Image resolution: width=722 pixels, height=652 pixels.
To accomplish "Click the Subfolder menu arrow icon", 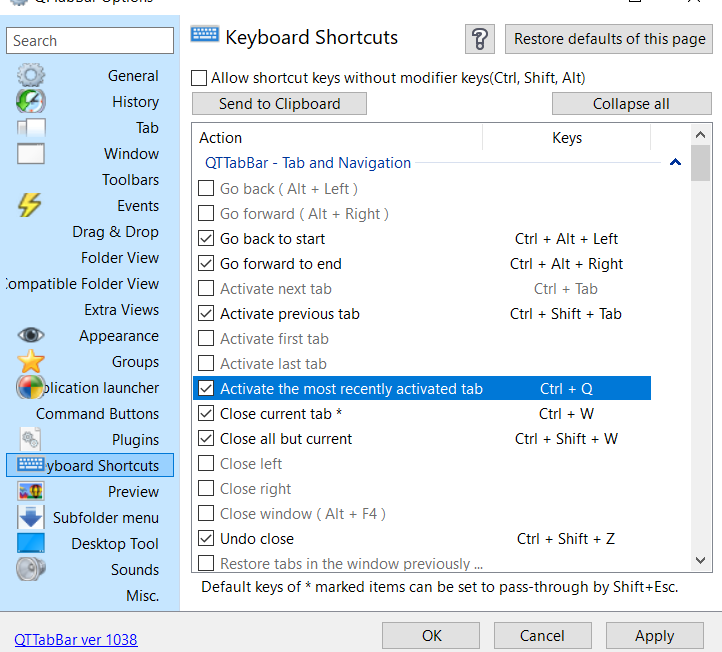I will point(31,517).
